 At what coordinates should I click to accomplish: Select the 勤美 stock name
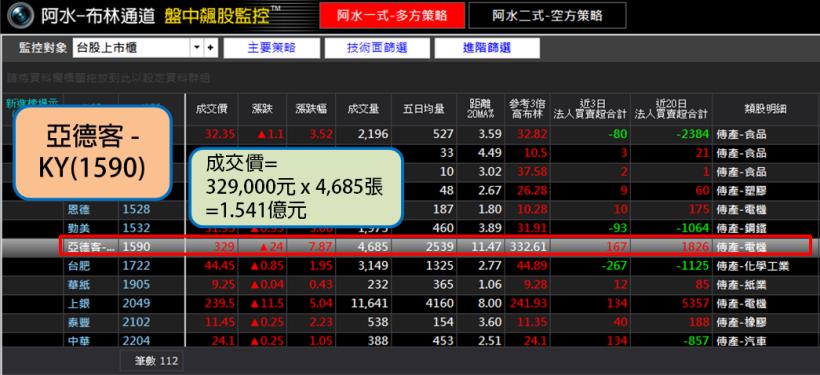(x=78, y=228)
